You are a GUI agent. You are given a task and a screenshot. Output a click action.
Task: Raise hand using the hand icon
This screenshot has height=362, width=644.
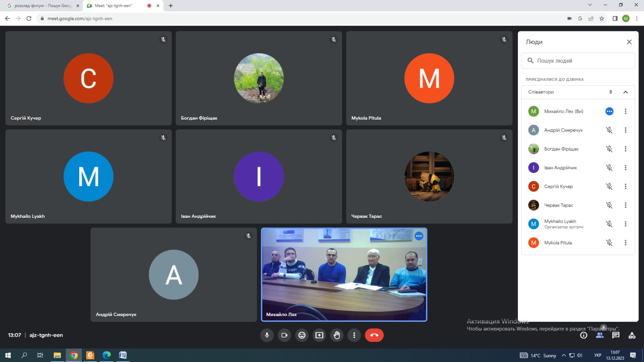click(x=337, y=335)
